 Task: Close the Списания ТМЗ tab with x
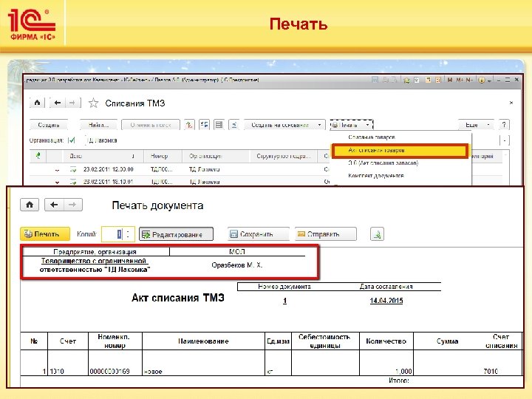511,103
